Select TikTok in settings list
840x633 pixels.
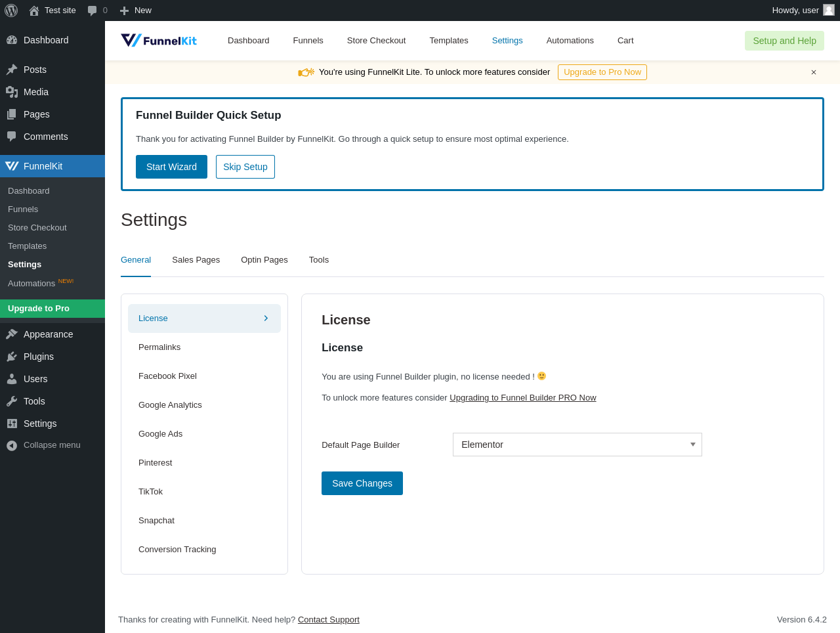coord(204,492)
